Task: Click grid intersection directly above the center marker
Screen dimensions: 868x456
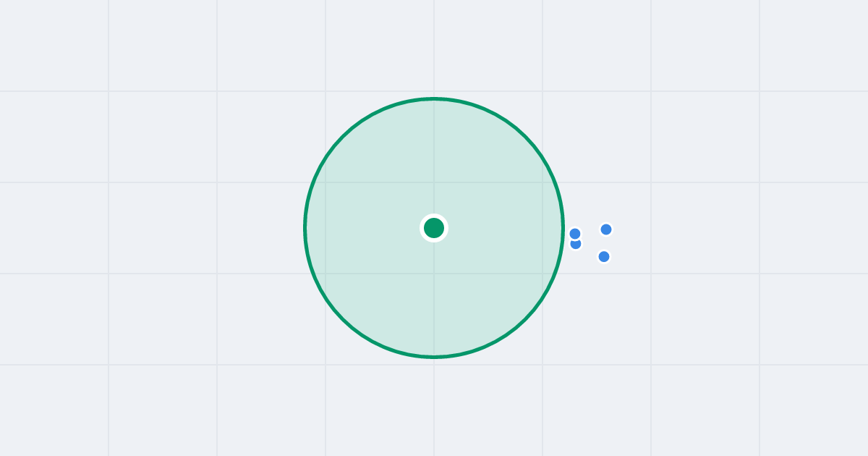Action: point(434,182)
